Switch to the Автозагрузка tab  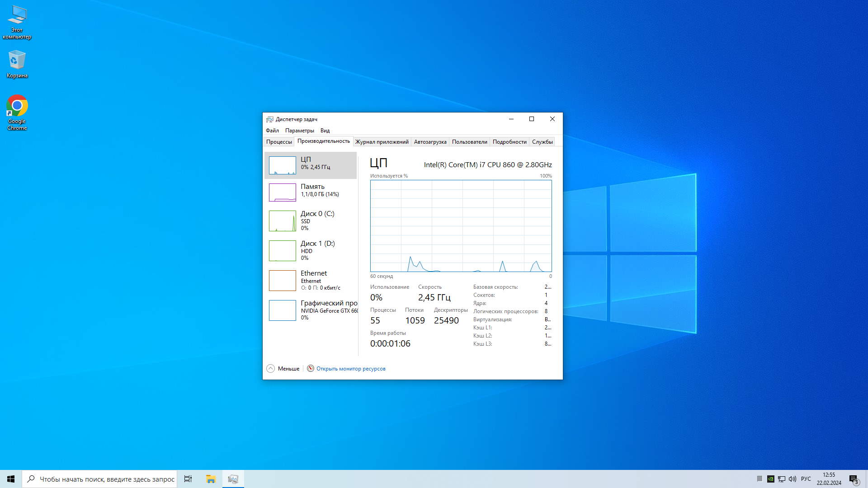430,142
